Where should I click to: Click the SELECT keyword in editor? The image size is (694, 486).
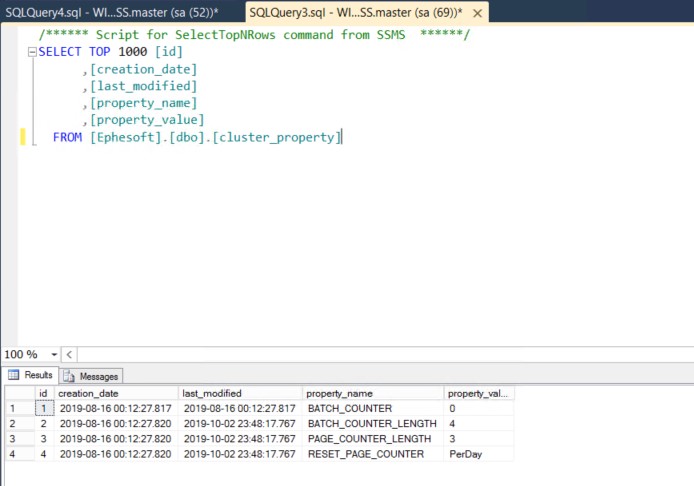coord(60,52)
